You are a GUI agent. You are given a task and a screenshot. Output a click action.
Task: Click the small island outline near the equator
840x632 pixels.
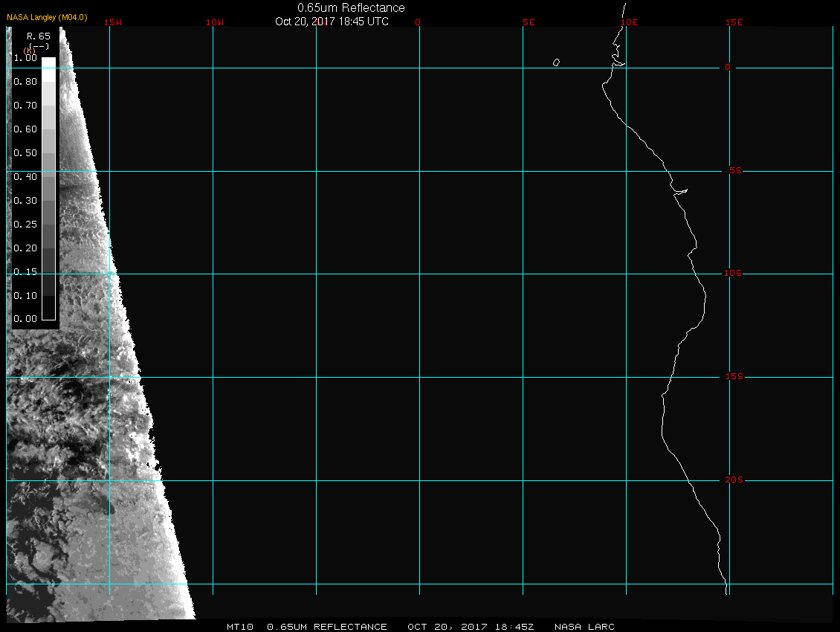pos(556,62)
